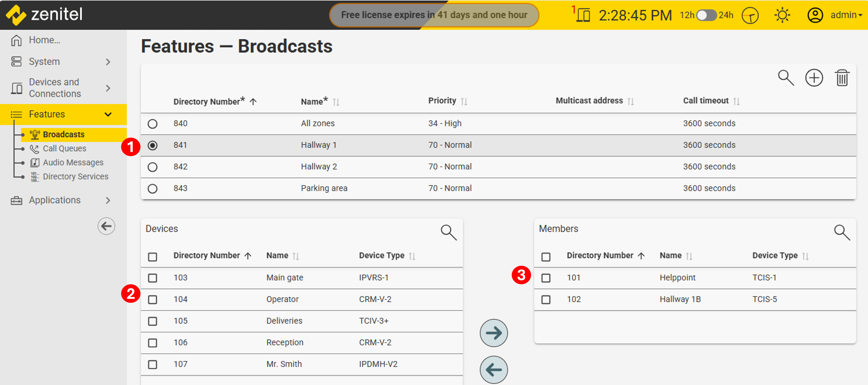This screenshot has height=385, width=868.
Task: Open the admin user dropdown
Action: [x=846, y=15]
